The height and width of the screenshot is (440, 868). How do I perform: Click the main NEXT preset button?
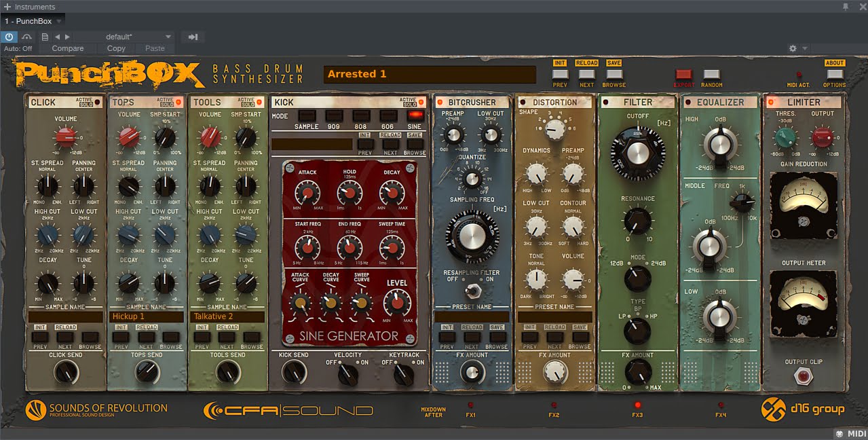pos(587,74)
